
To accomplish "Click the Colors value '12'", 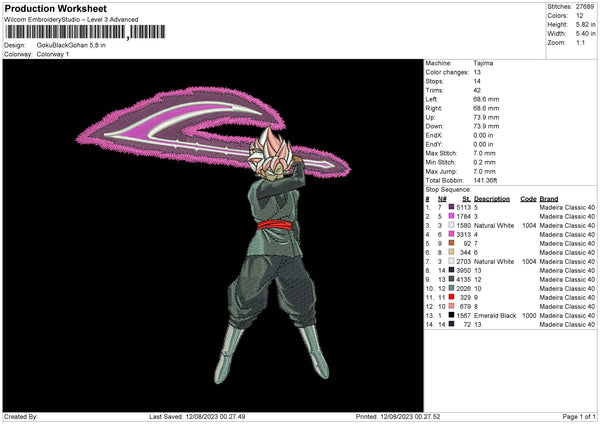I will pos(579,16).
